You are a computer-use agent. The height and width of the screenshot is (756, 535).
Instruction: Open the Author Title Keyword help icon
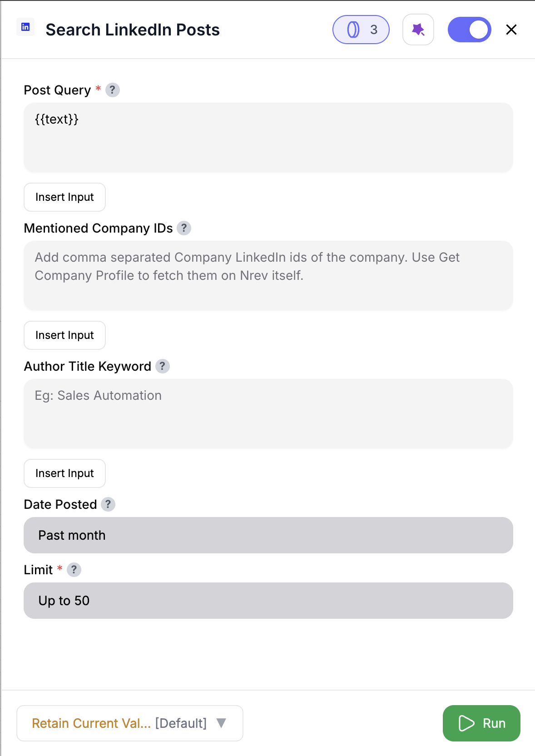click(163, 366)
